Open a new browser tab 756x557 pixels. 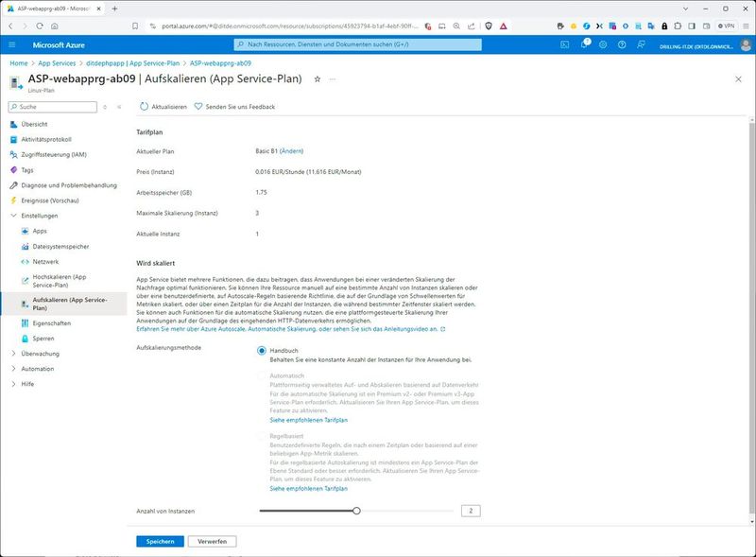[x=114, y=9]
